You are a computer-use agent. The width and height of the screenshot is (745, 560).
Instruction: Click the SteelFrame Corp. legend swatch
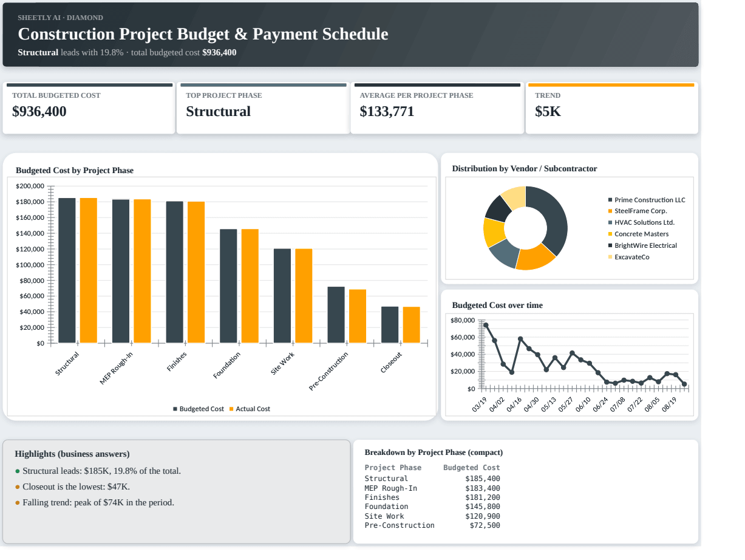pos(610,211)
